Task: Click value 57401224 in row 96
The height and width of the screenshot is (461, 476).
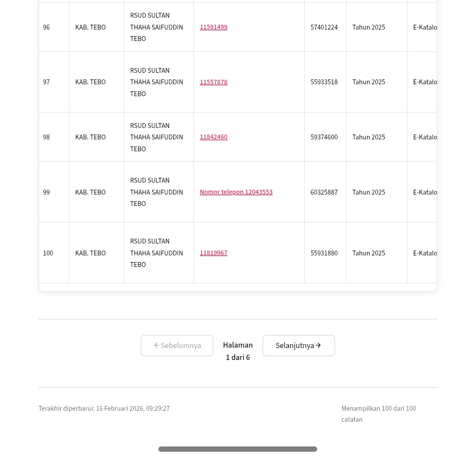Action: click(324, 27)
